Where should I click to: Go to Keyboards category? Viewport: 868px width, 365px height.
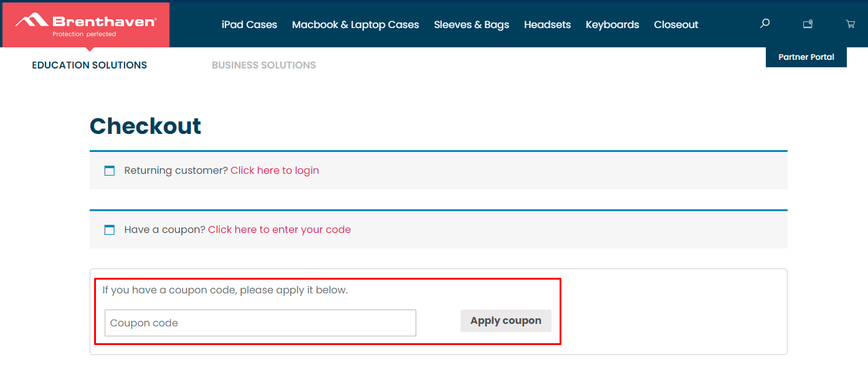(x=613, y=25)
